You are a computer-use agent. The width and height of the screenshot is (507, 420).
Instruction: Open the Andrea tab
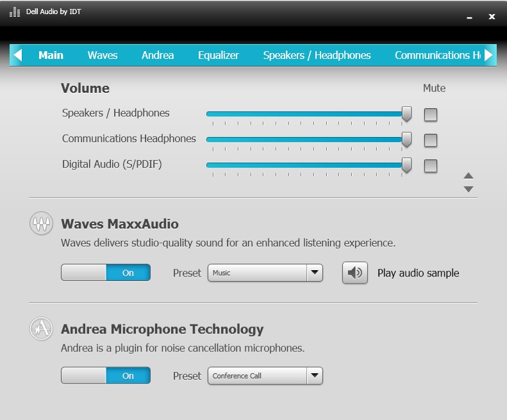158,55
